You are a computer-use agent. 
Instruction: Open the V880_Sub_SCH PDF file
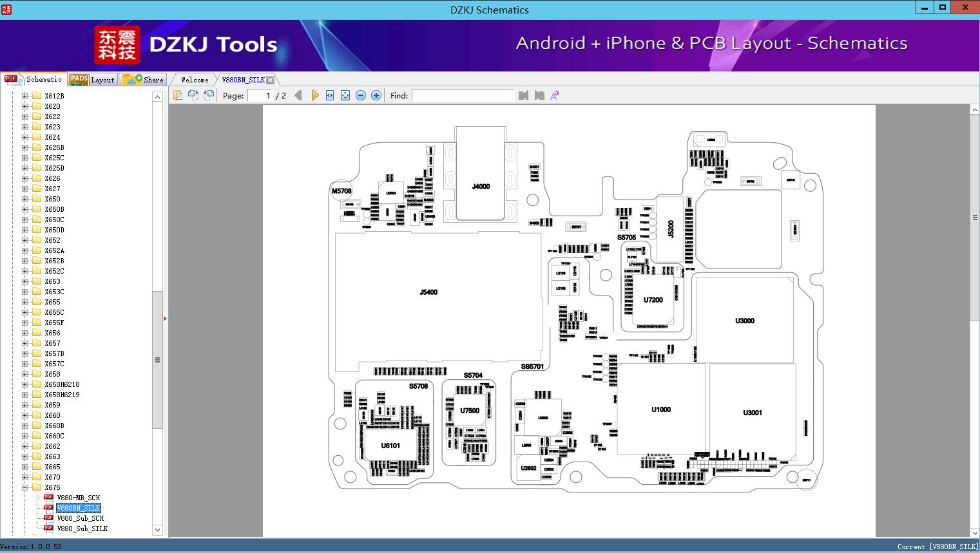[80, 518]
